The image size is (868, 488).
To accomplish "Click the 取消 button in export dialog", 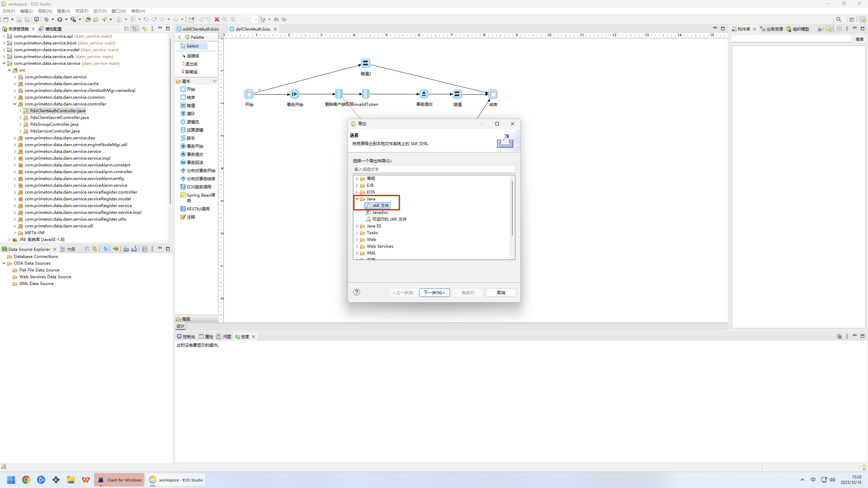I will click(x=501, y=293).
